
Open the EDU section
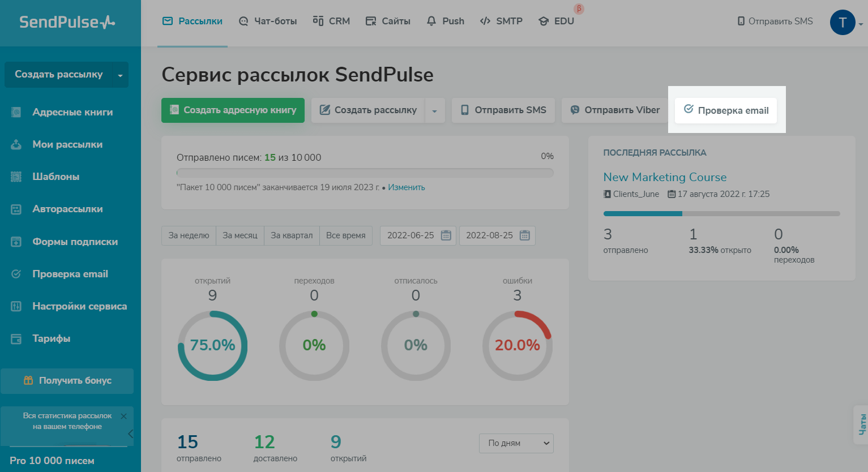556,22
